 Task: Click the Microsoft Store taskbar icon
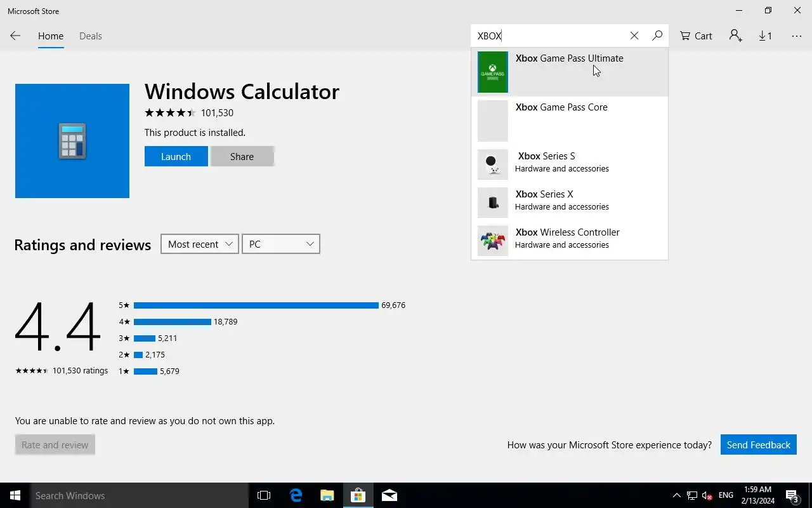click(x=358, y=495)
